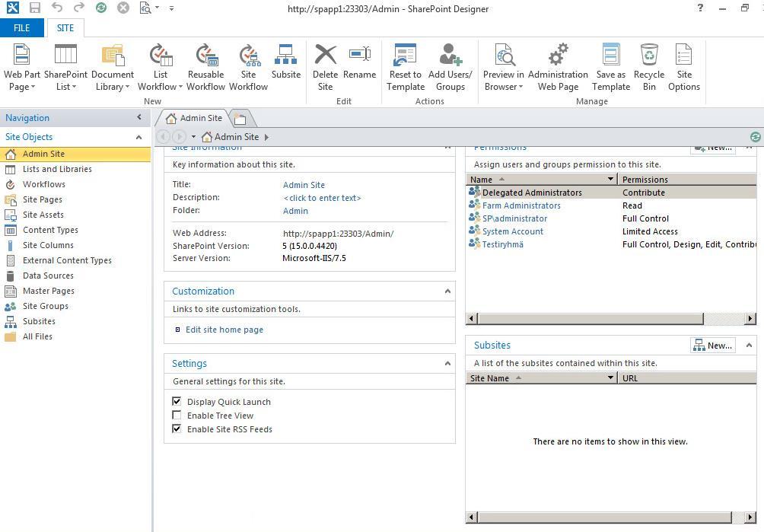Click the Undo arrow in the quick access toolbar
764x532 pixels.
[x=57, y=8]
